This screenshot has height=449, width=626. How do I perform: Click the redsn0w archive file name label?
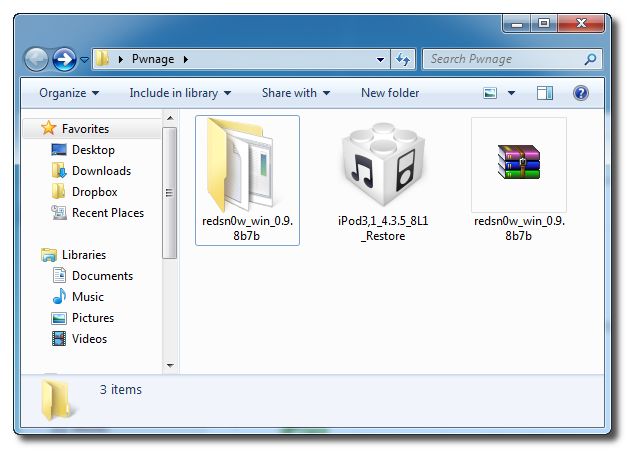[519, 228]
